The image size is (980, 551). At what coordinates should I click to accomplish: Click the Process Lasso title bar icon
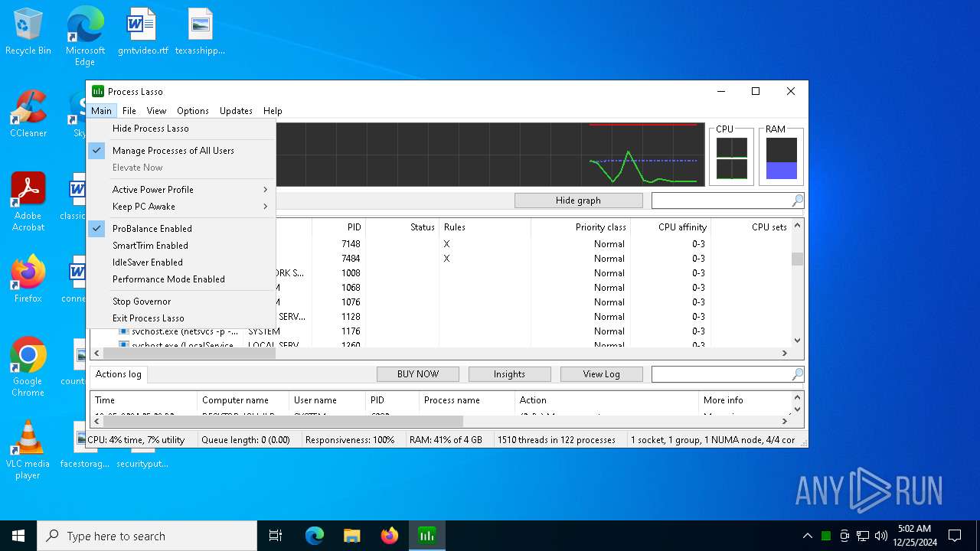pyautogui.click(x=98, y=91)
